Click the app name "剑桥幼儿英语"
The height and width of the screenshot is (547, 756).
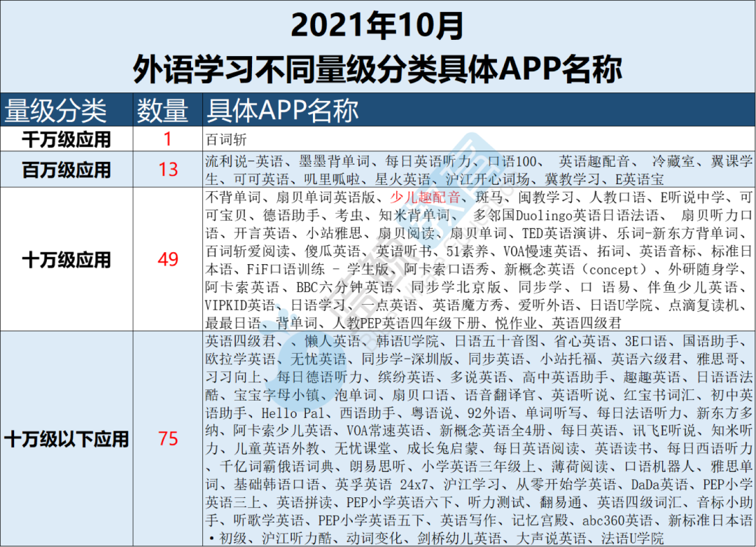pos(460,539)
